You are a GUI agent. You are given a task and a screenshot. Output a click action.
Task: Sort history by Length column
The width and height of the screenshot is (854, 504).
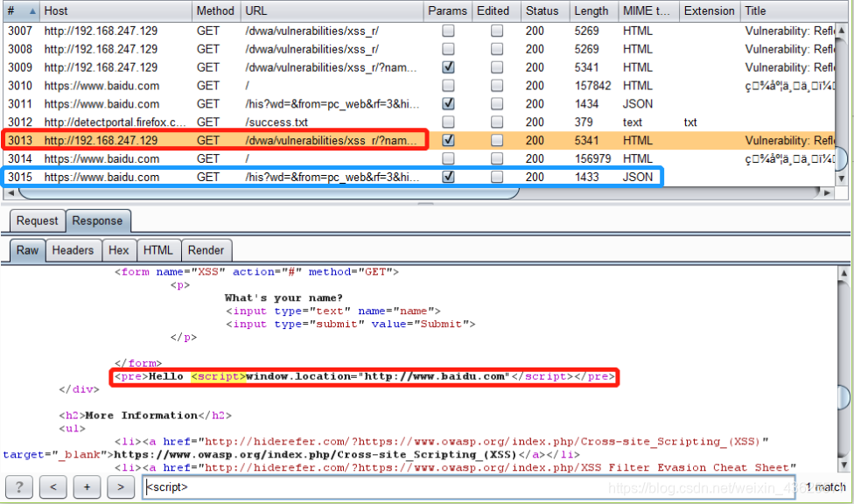coord(593,10)
